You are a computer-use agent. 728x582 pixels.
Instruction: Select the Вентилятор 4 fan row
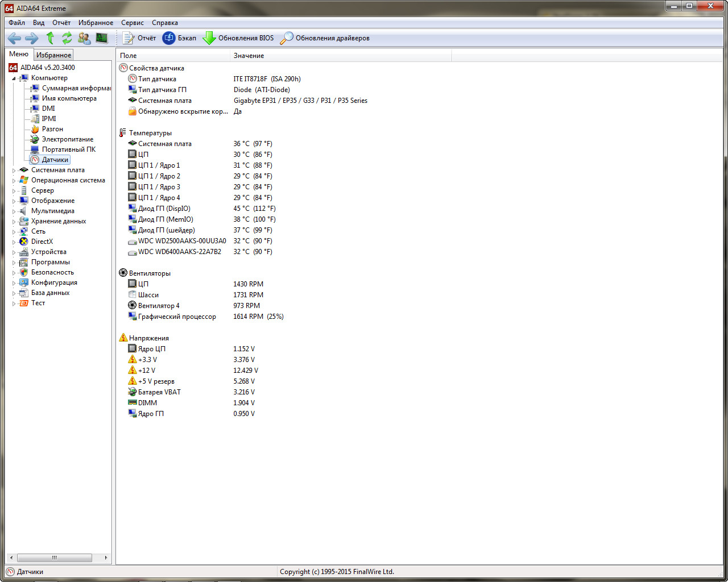(x=193, y=306)
